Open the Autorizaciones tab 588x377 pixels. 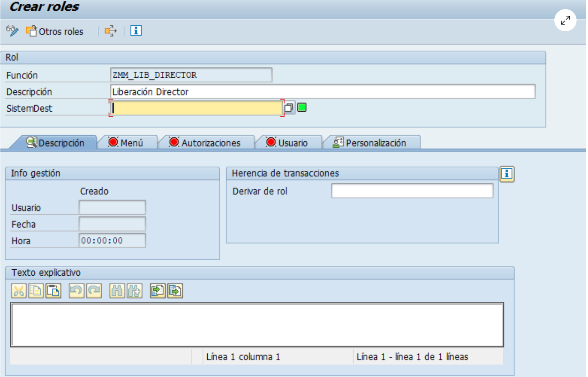pos(205,143)
